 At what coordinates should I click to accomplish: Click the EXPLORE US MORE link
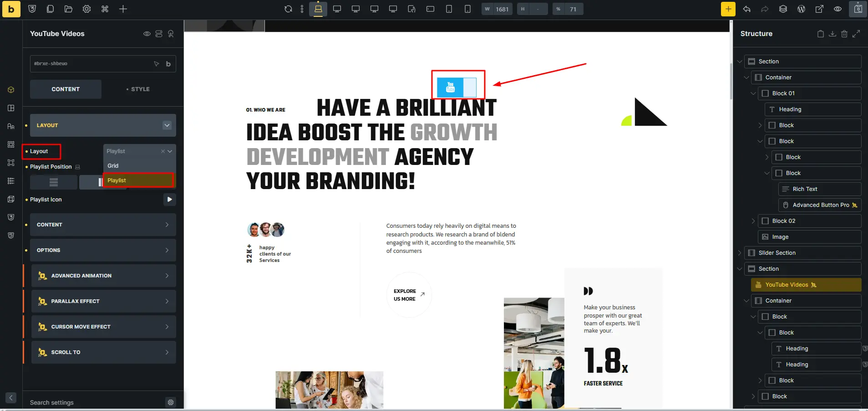point(409,295)
